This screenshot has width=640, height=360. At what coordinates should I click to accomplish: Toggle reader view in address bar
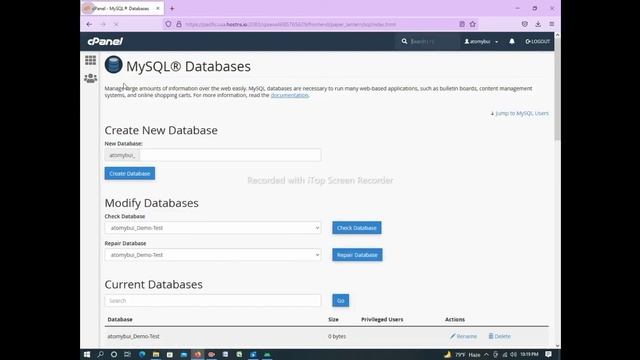(462, 24)
